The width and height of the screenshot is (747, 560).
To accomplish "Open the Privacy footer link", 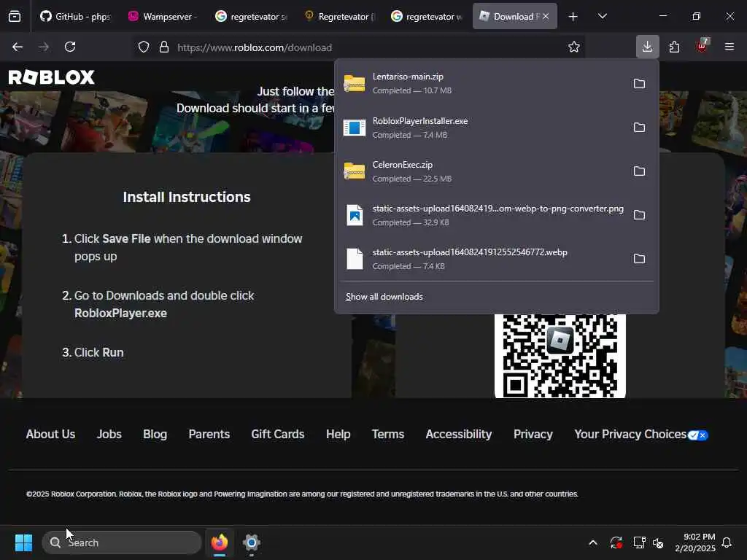I will click(x=533, y=435).
